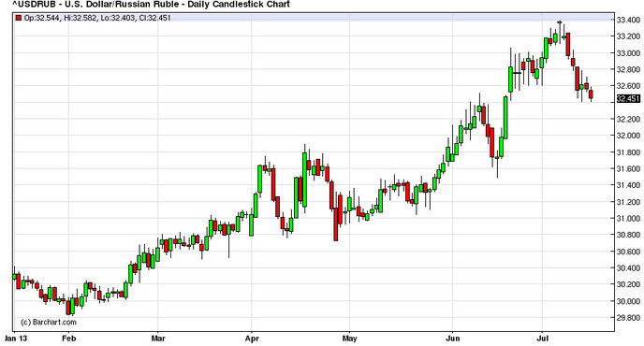The width and height of the screenshot is (644, 346).
Task: Select the May date axis label
Action: coord(349,339)
